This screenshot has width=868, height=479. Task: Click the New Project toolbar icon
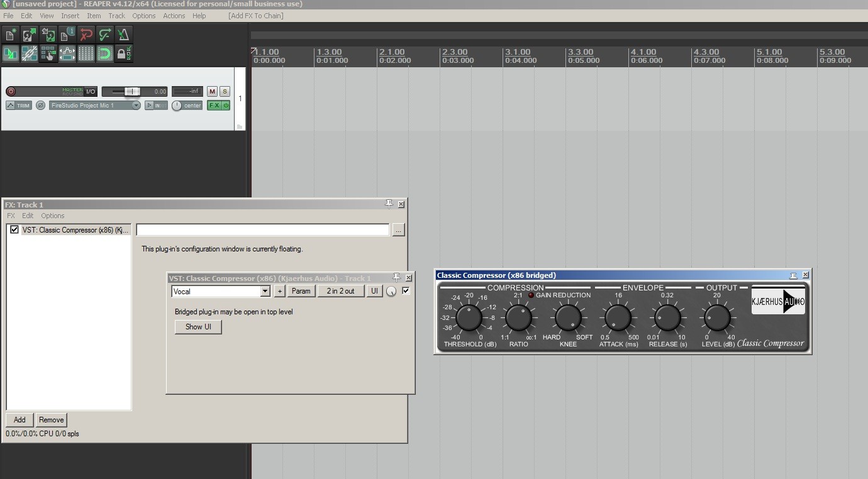pyautogui.click(x=11, y=35)
